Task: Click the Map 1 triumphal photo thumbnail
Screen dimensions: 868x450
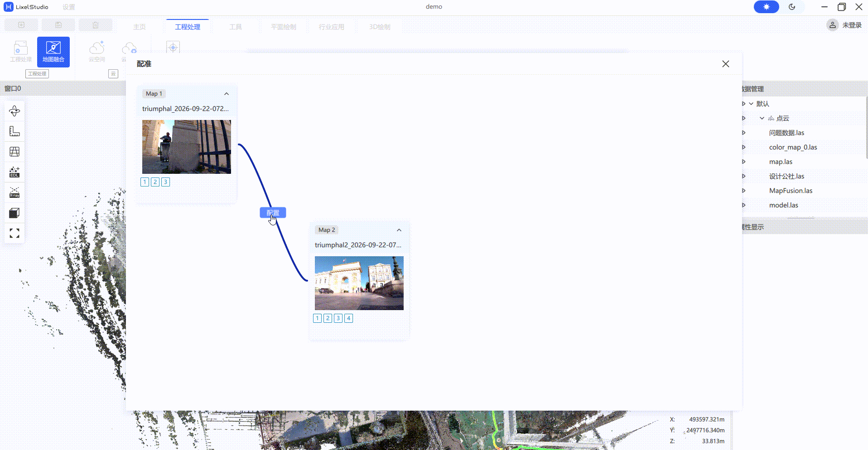Action: [x=187, y=147]
